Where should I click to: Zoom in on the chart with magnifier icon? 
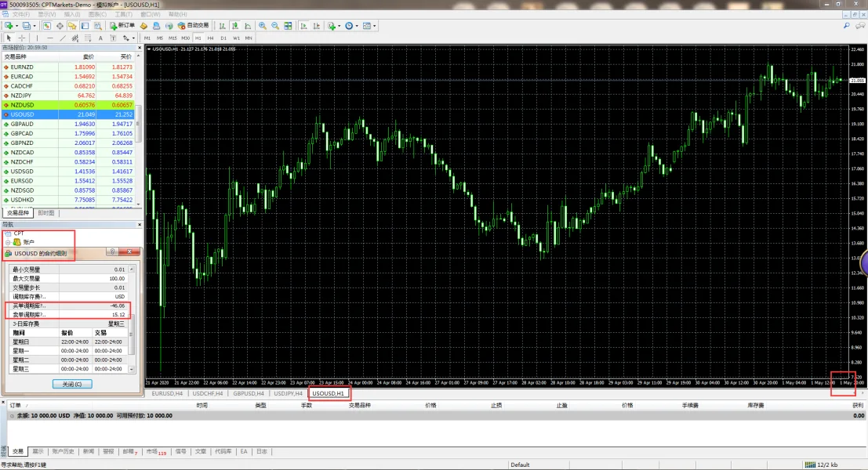tap(262, 26)
